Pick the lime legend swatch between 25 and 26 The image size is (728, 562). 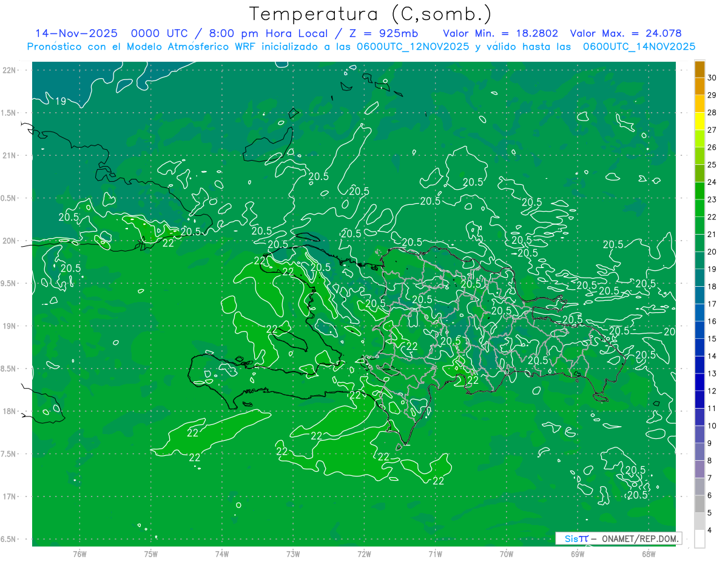[699, 156]
